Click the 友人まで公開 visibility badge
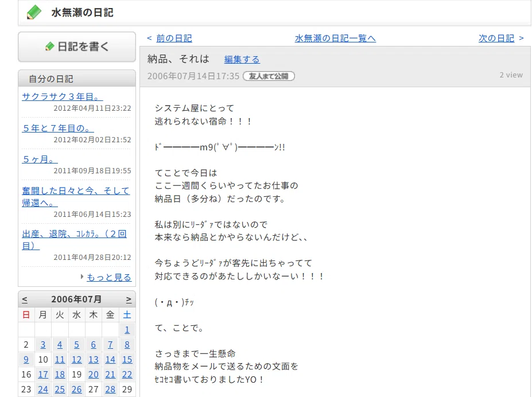 tap(269, 76)
